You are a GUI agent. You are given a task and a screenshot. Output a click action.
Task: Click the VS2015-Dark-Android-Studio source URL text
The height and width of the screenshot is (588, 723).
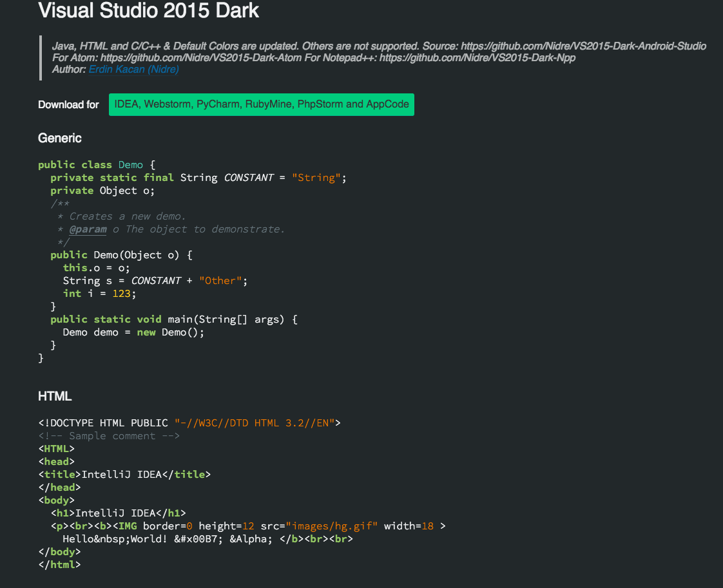584,46
